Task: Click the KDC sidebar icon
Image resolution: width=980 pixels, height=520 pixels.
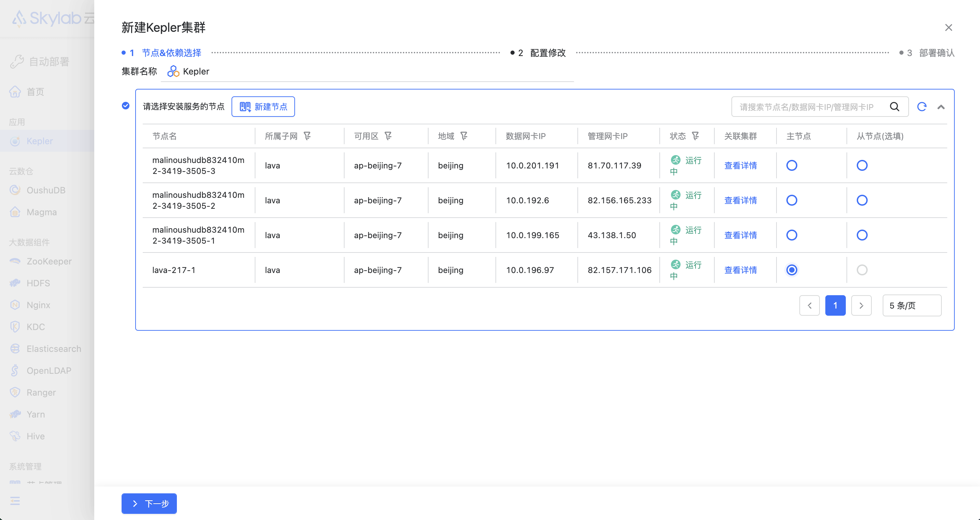Action: 15,327
